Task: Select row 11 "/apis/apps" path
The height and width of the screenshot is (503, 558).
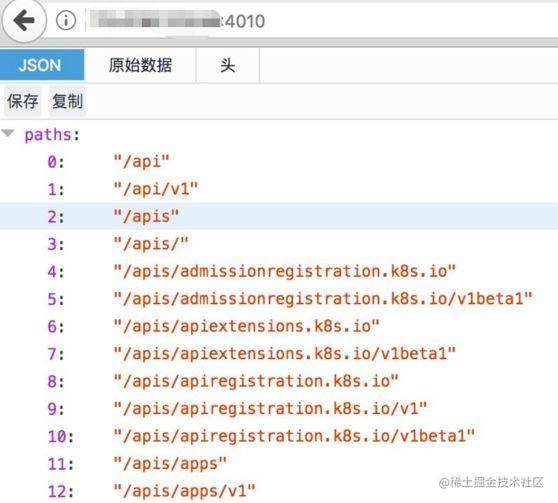Action: point(279,464)
